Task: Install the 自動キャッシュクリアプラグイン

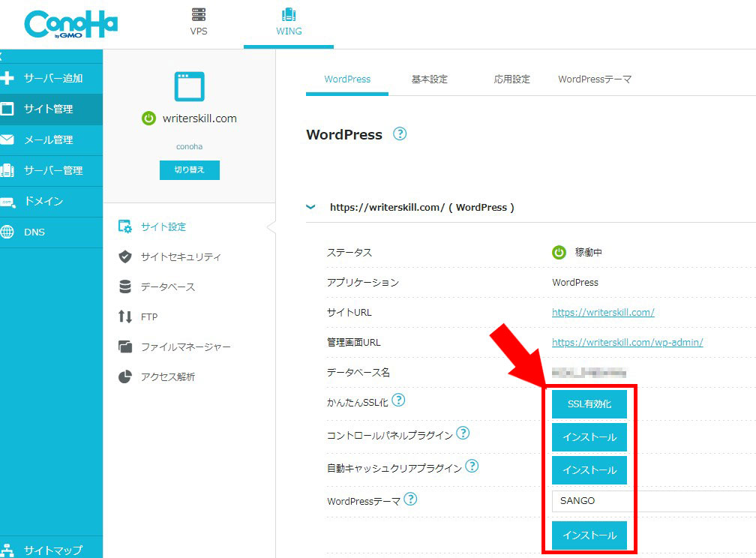Action: coord(589,469)
